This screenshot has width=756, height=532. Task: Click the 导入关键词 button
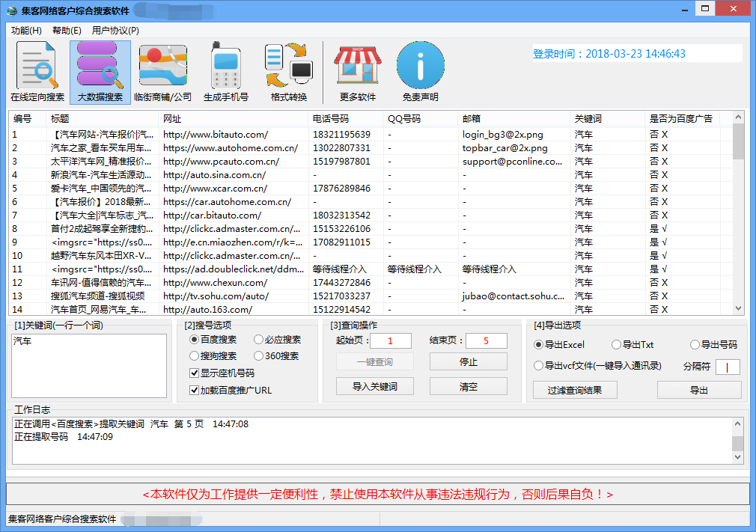(374, 387)
